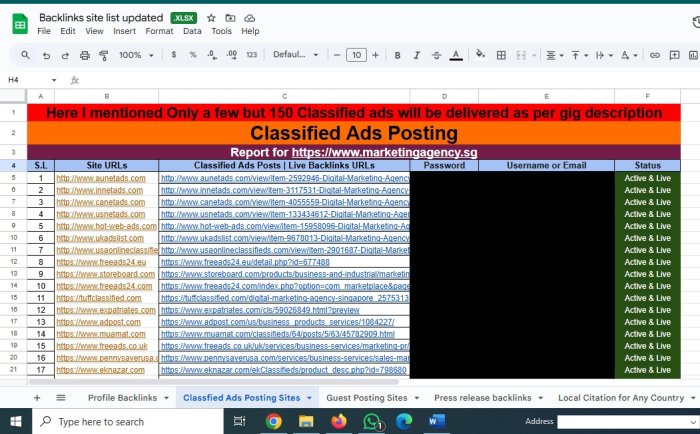Open the File menu

pos(44,31)
